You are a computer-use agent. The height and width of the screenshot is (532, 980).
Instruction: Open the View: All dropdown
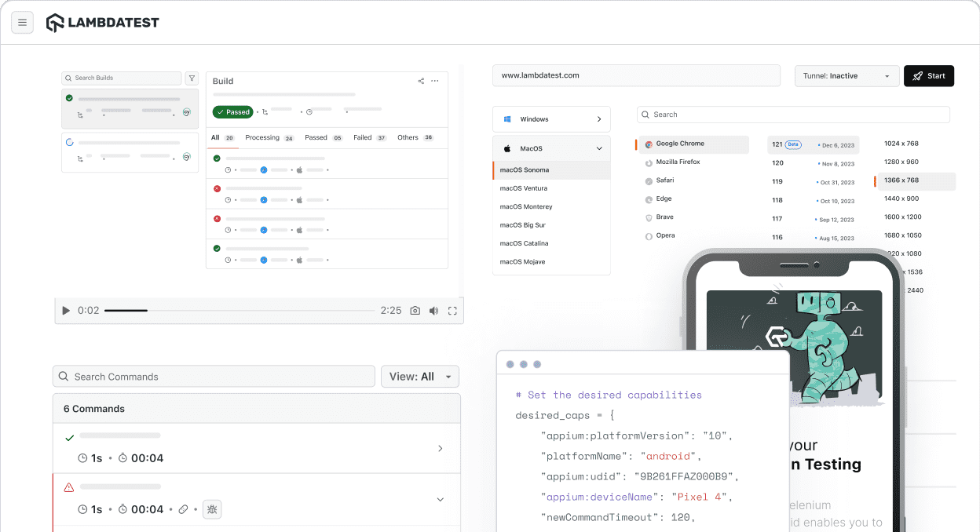419,376
